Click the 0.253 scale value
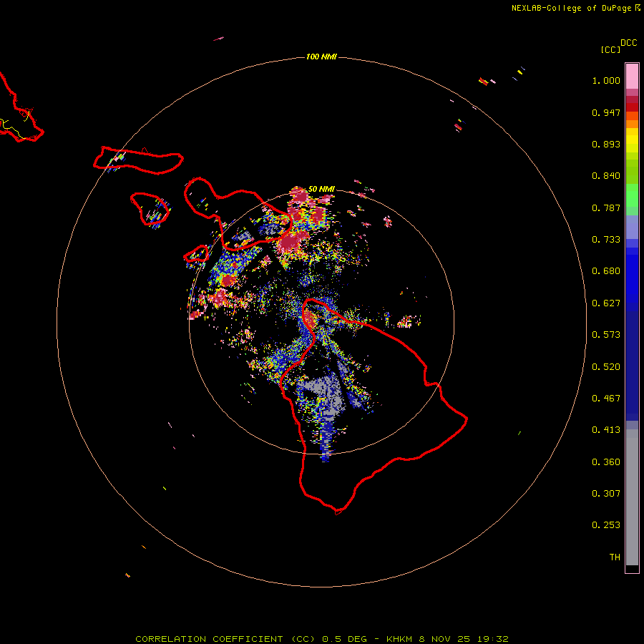This screenshot has height=644, width=644. [x=606, y=525]
